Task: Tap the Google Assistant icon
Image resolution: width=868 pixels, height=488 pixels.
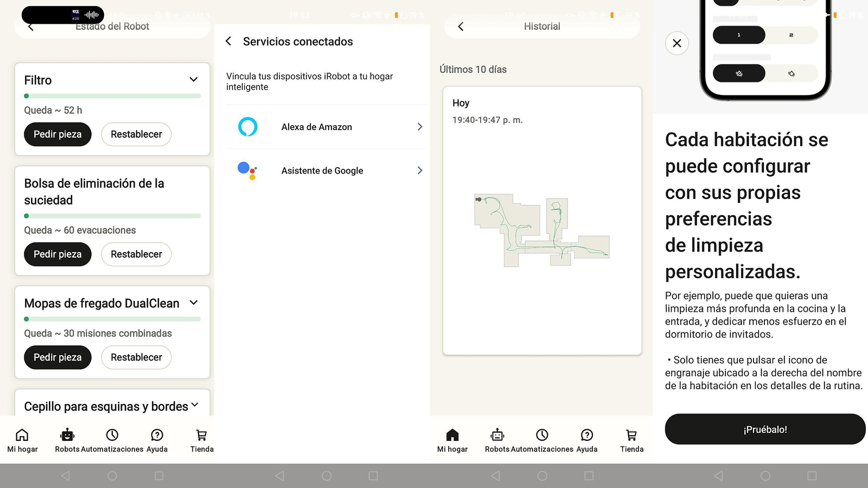Action: (x=247, y=170)
